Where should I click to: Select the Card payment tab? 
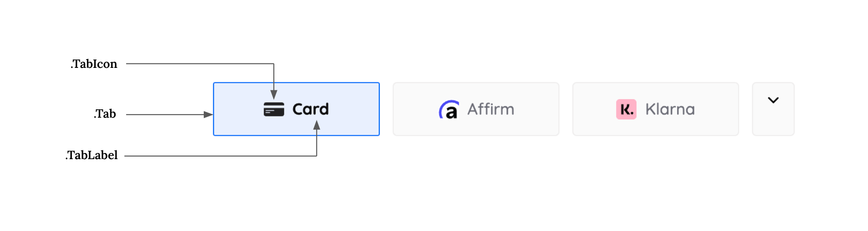tap(296, 109)
